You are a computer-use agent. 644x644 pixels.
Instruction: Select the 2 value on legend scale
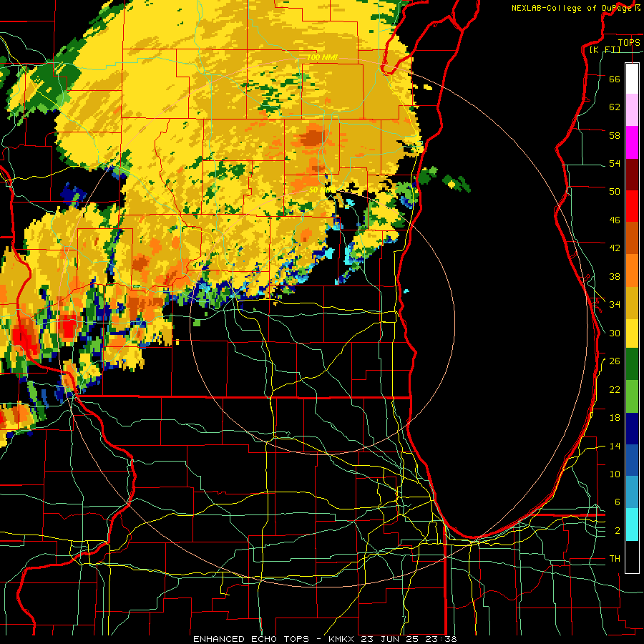click(618, 531)
